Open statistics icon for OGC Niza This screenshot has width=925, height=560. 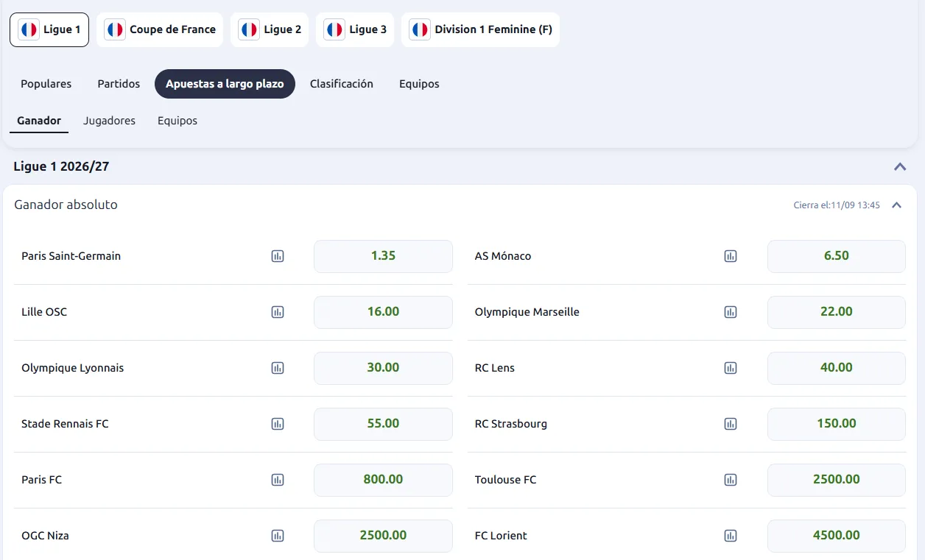278,536
